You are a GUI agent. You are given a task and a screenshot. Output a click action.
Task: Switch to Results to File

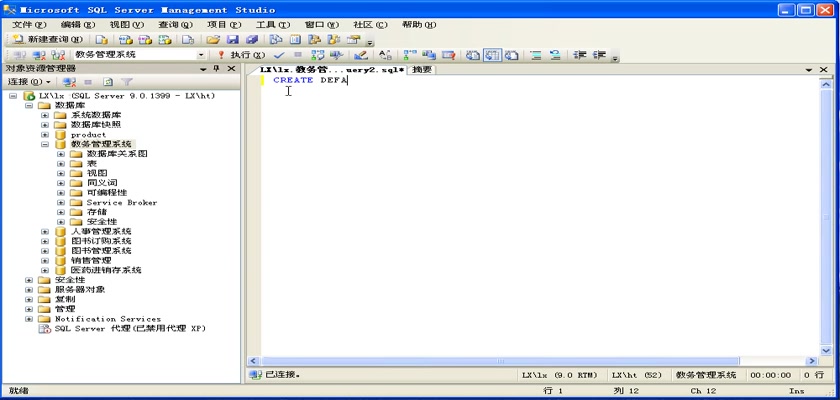(512, 55)
